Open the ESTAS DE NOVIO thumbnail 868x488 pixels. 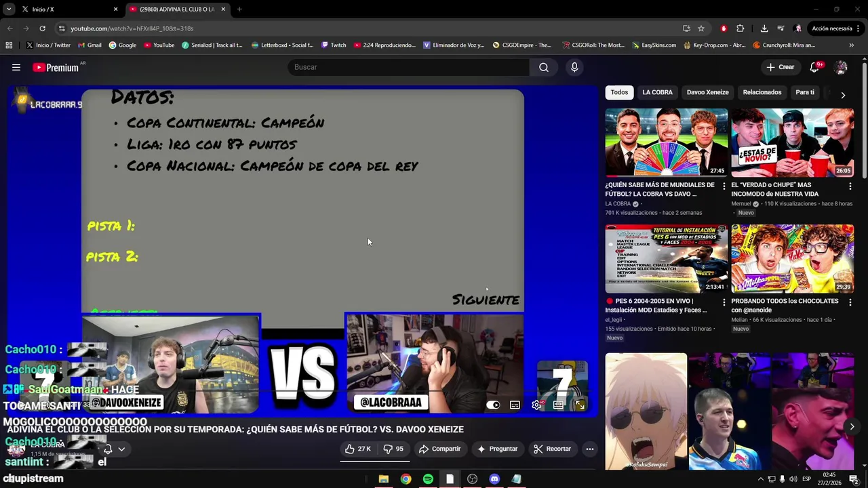[x=793, y=142]
